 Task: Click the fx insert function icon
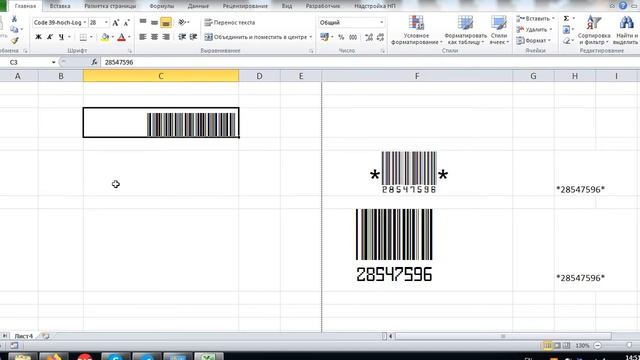coord(94,62)
